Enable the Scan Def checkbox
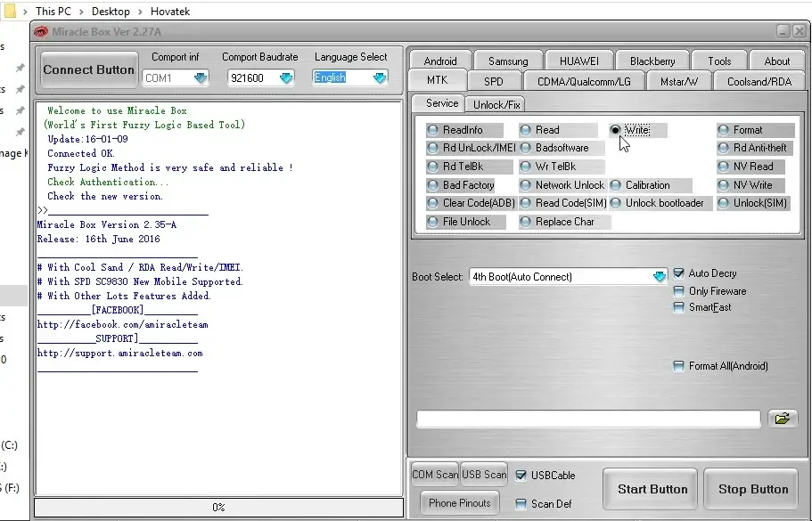This screenshot has height=521, width=812. coord(521,504)
